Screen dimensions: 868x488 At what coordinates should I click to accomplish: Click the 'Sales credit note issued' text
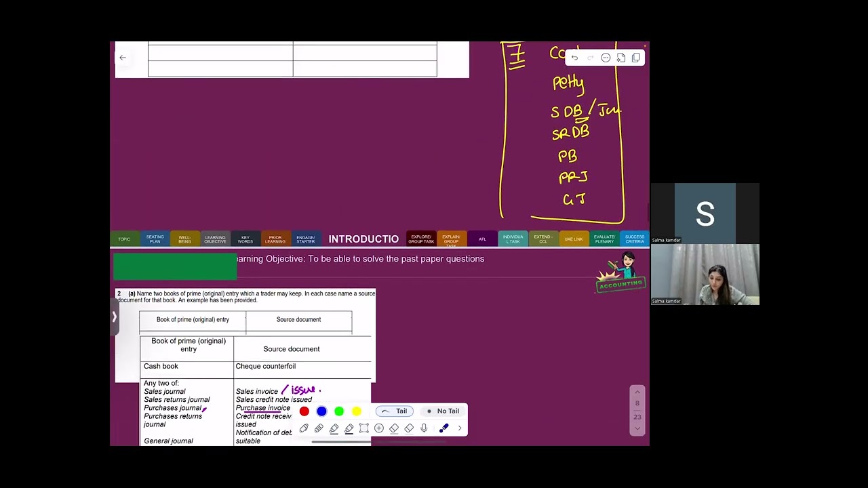[274, 400]
